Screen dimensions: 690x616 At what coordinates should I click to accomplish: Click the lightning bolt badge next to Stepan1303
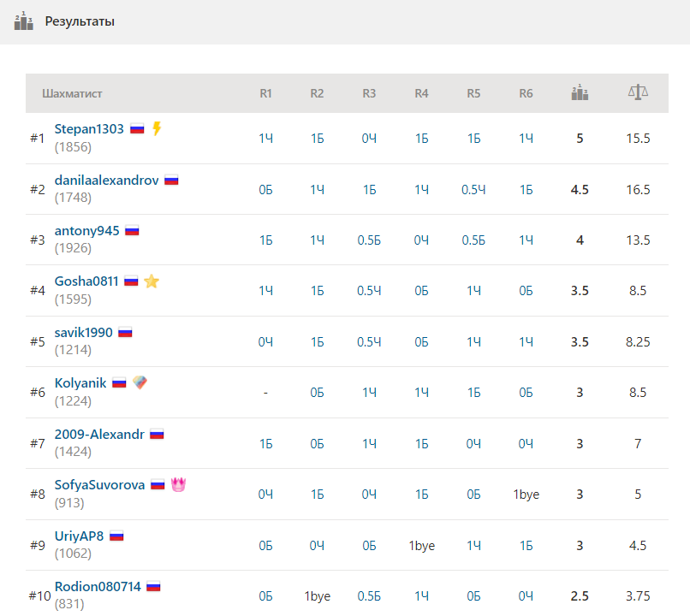(x=157, y=128)
